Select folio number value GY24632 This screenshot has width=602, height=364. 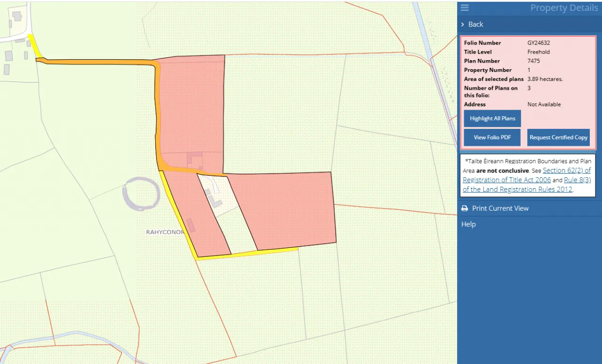click(x=539, y=43)
